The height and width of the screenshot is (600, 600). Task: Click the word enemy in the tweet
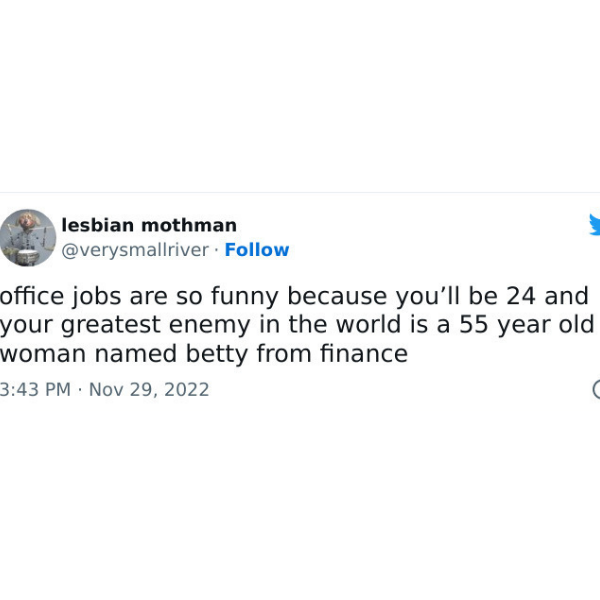pyautogui.click(x=210, y=326)
